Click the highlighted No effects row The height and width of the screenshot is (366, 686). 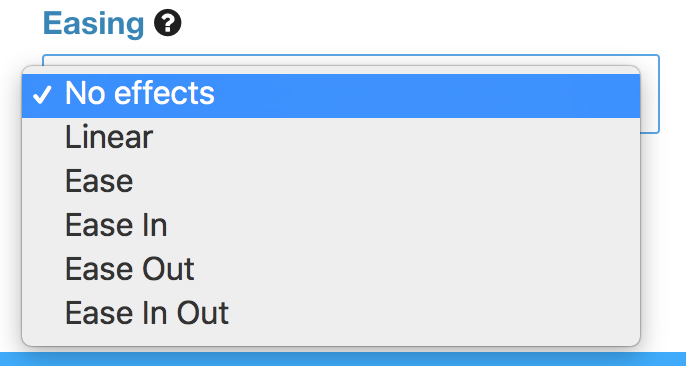click(331, 96)
